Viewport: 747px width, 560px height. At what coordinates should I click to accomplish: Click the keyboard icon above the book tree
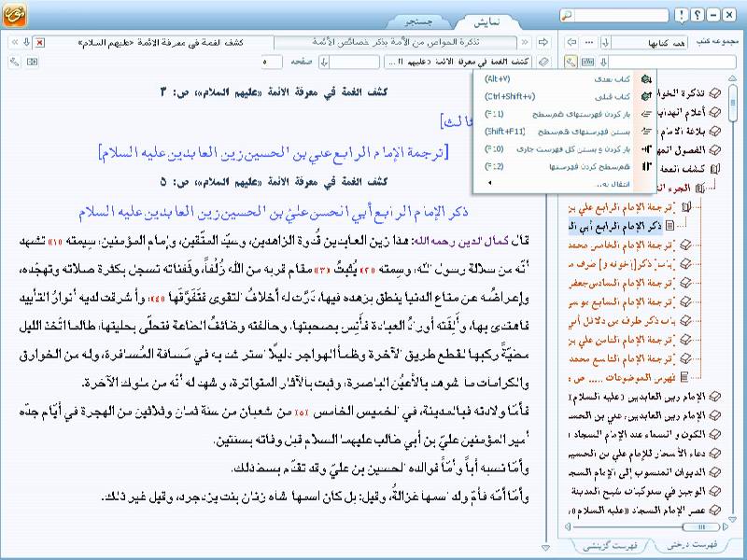pyautogui.click(x=588, y=62)
